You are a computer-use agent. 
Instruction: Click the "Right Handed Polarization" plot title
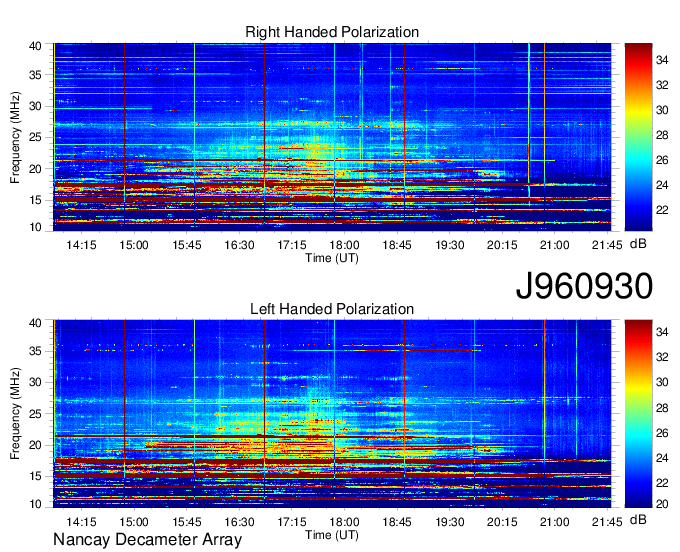pos(332,32)
